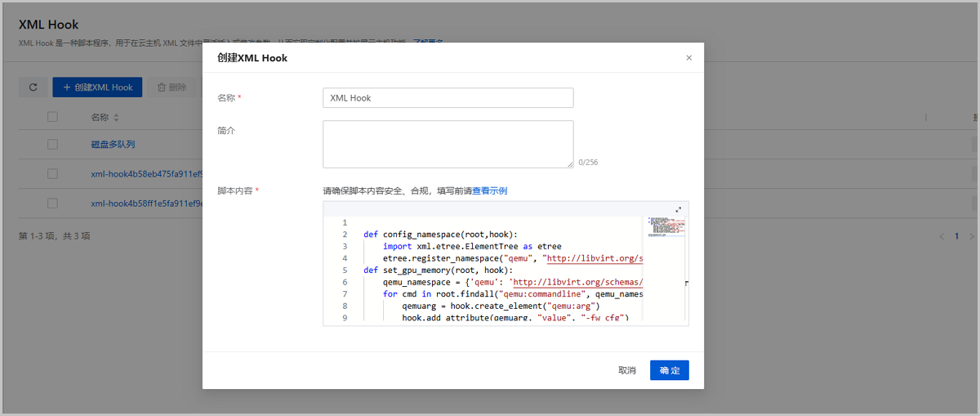Click line 5 in the script editor
This screenshot has height=416, width=980.
(x=490, y=270)
